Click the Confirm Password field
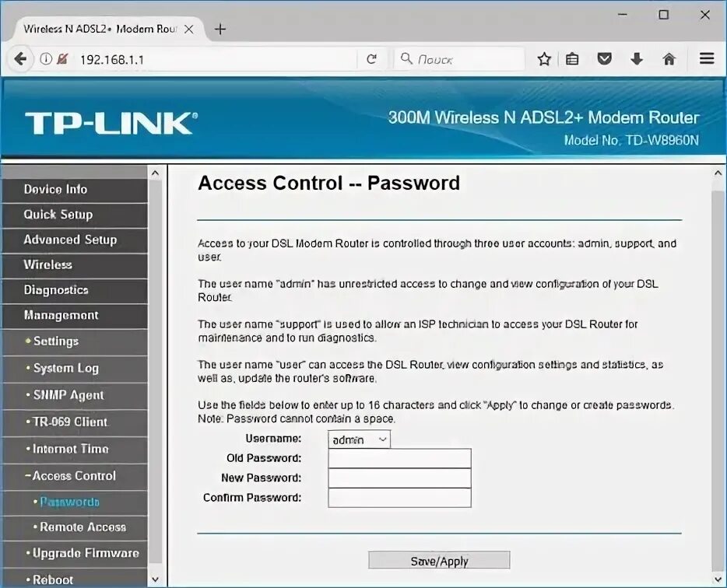Viewport: 727px width, 588px height. click(x=399, y=498)
